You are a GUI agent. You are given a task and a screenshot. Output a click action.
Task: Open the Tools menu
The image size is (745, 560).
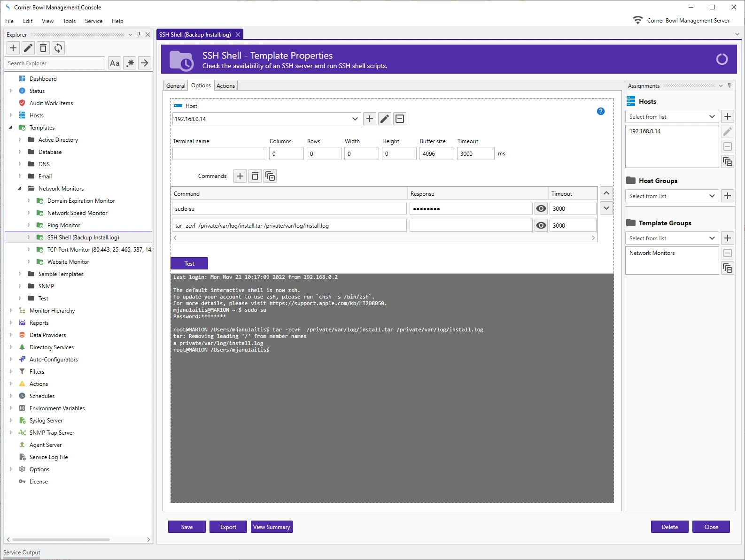pos(69,21)
